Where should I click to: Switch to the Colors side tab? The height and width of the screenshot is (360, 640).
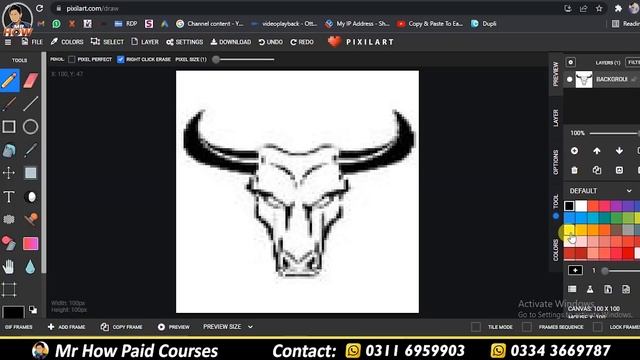[x=556, y=250]
